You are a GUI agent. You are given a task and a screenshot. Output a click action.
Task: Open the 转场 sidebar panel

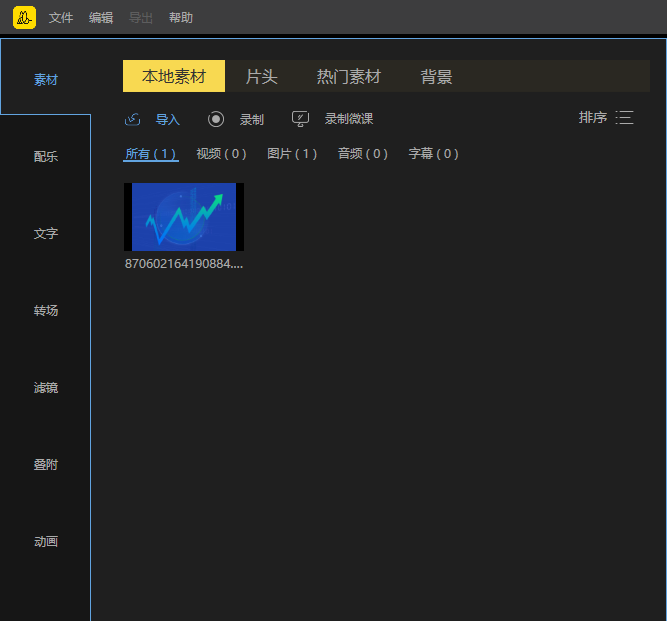46,311
